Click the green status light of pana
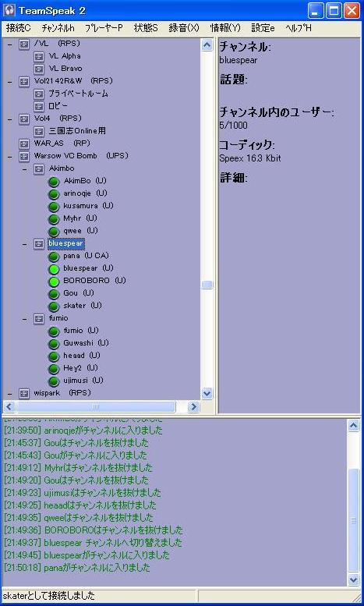The height and width of the screenshot is (606, 364). click(x=53, y=257)
